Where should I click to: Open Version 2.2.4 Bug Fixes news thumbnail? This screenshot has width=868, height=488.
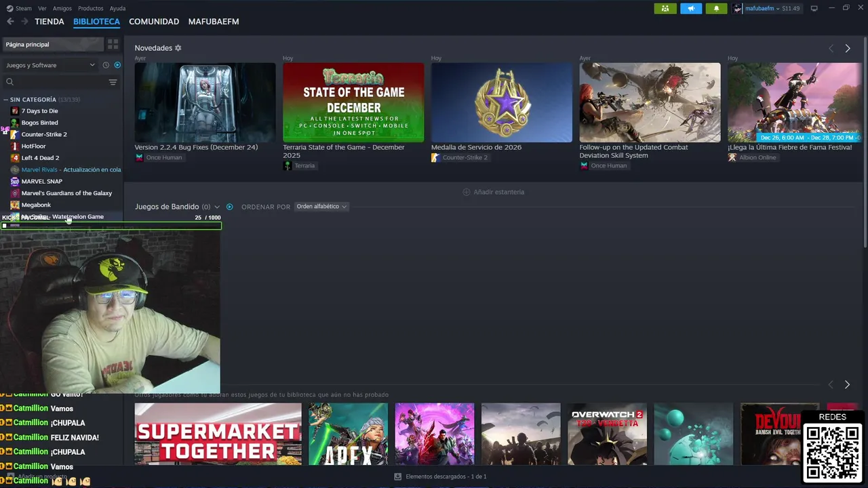[205, 102]
